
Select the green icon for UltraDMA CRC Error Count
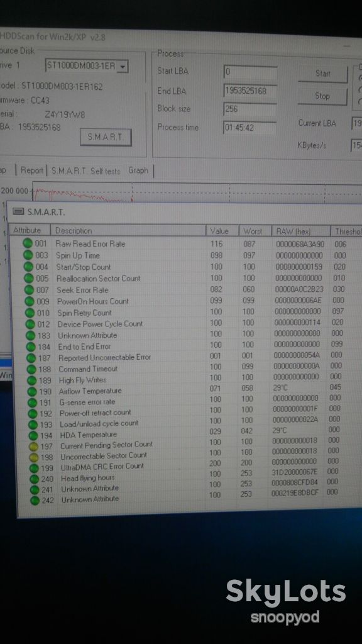point(34,468)
